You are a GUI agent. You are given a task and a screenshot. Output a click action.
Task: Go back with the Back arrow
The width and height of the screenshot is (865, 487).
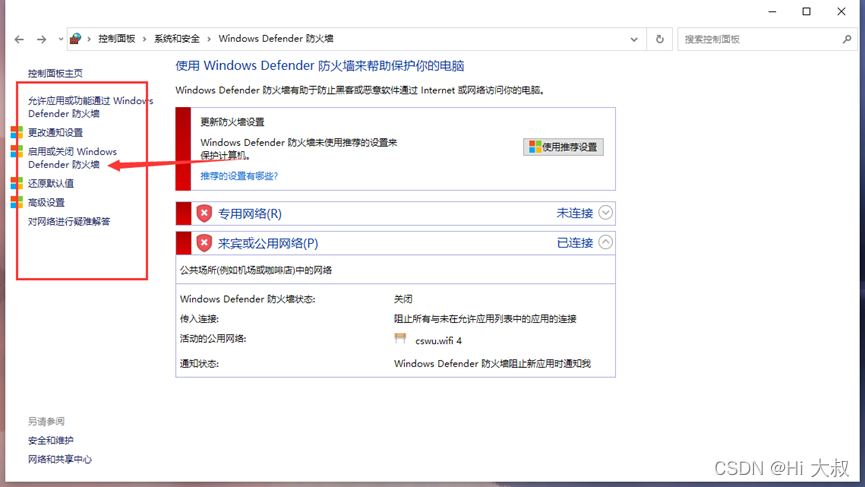(x=19, y=39)
